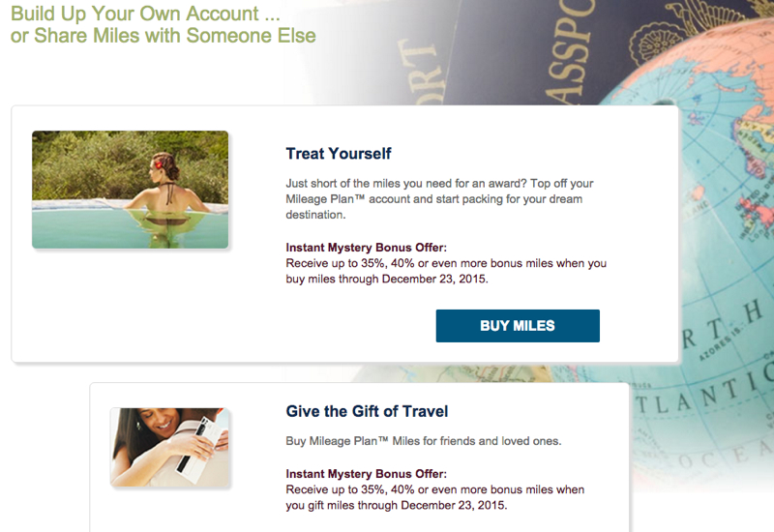Screen dimensions: 774x532
Task: Open the woman in pool thumbnail
Action: (131, 190)
